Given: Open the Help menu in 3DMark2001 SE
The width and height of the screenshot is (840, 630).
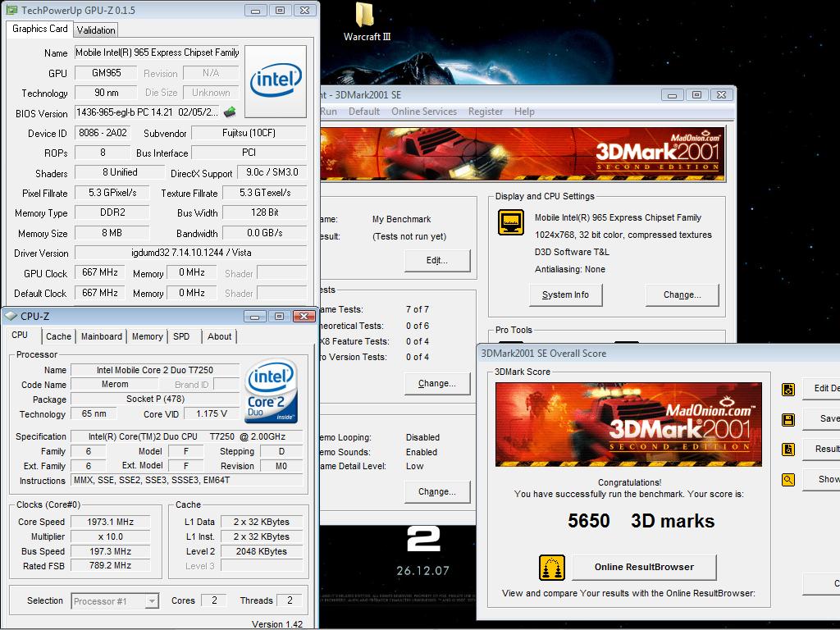Looking at the screenshot, I should pyautogui.click(x=524, y=112).
